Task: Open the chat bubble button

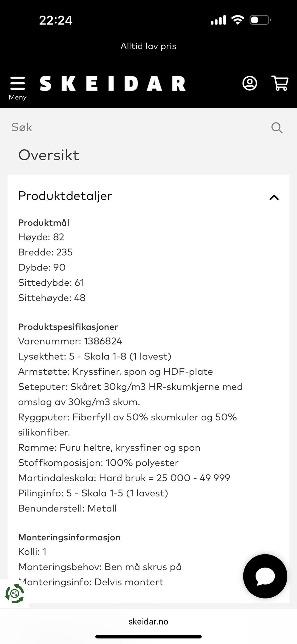Action: (x=265, y=576)
